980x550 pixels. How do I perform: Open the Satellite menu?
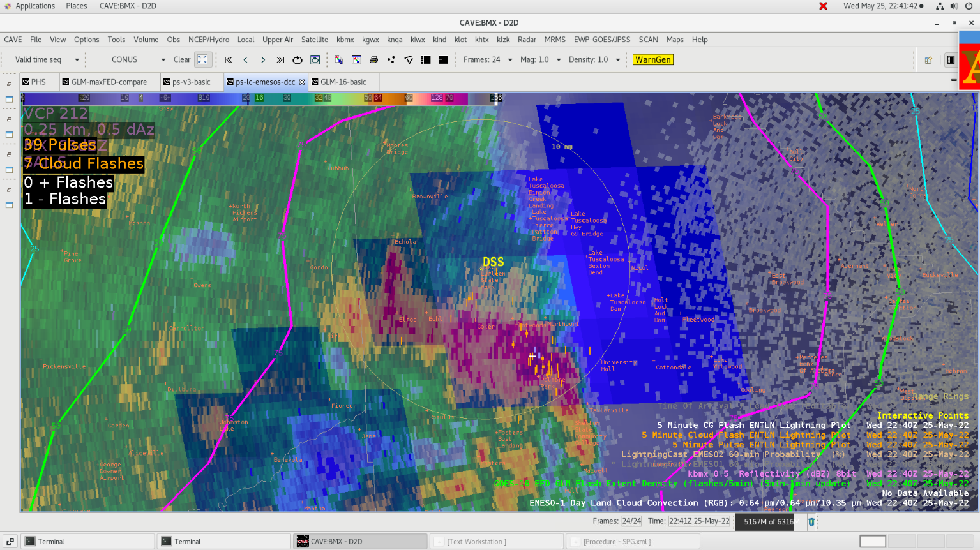point(314,40)
